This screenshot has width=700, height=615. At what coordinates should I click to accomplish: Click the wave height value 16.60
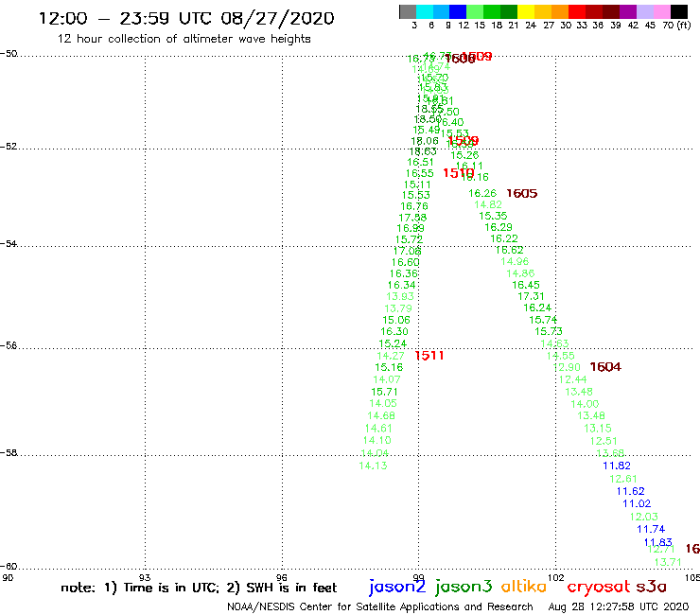[x=406, y=262]
